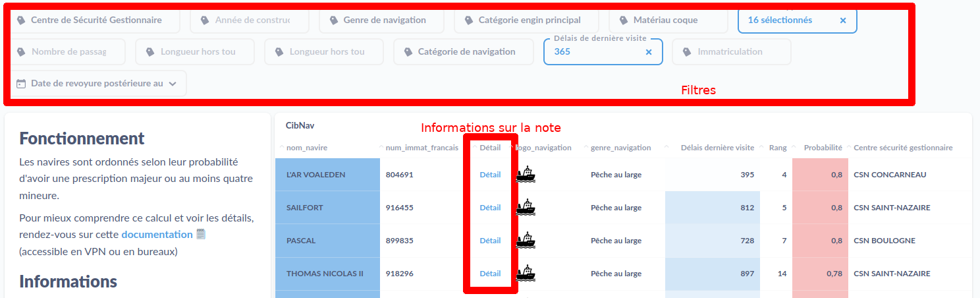Sort by genre_navigation column header

click(621, 148)
